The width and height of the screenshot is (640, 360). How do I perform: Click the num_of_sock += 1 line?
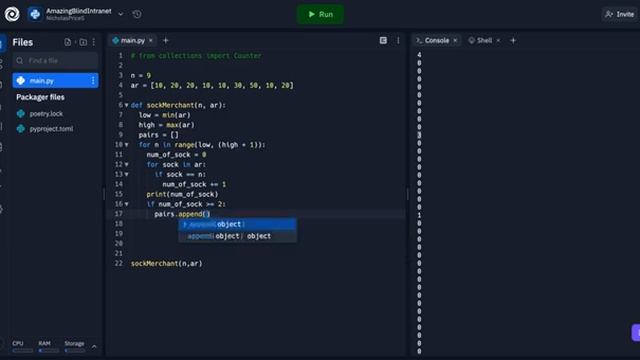[194, 184]
